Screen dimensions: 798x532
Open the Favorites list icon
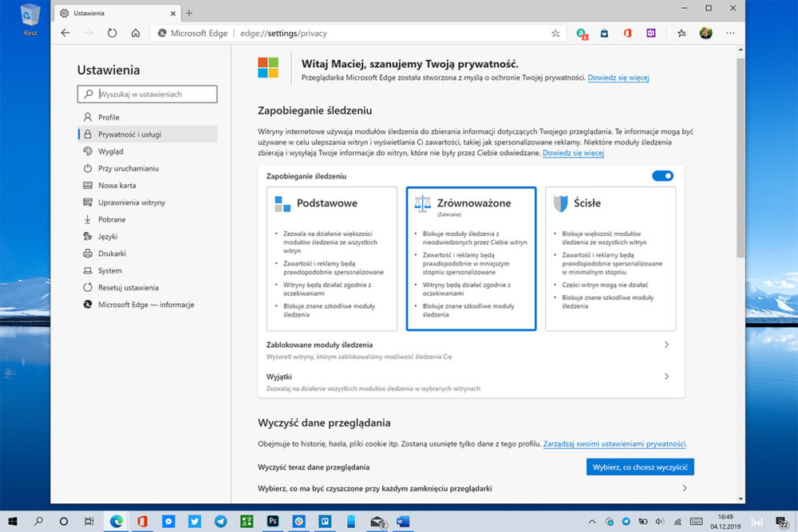(x=681, y=33)
